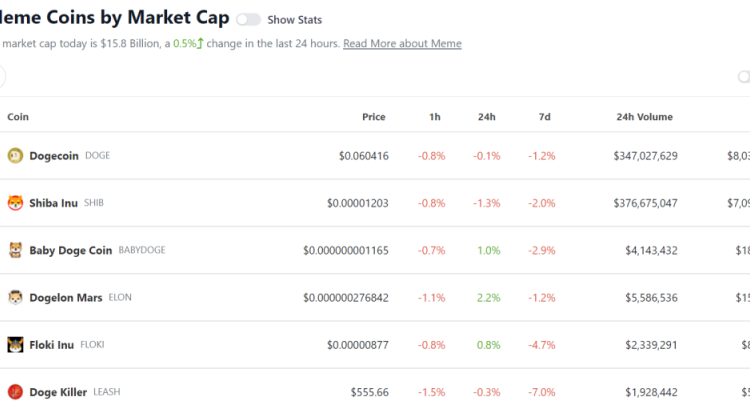The width and height of the screenshot is (750, 405).
Task: Open the Doge Killer name link
Action: (x=58, y=392)
